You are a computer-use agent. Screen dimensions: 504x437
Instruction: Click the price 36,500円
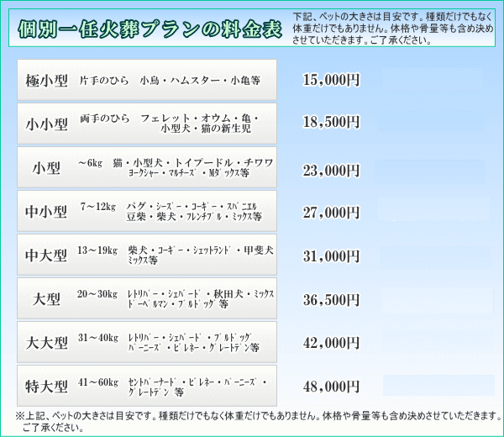click(332, 300)
